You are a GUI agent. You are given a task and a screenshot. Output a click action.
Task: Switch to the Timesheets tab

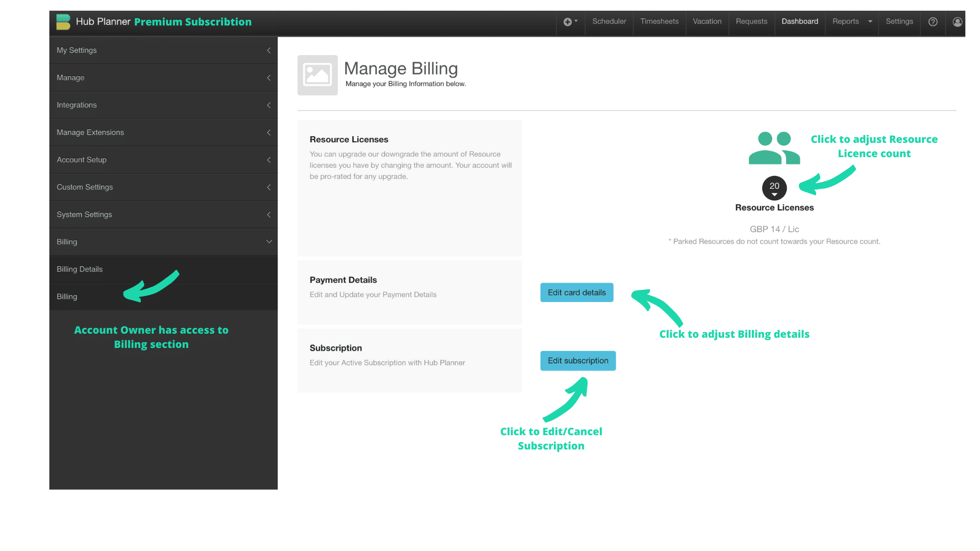[x=659, y=21]
